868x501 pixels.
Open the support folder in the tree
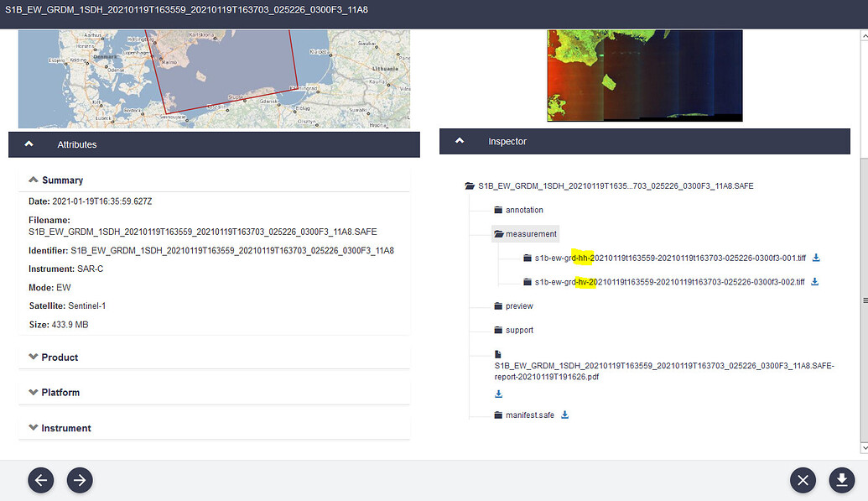point(515,329)
